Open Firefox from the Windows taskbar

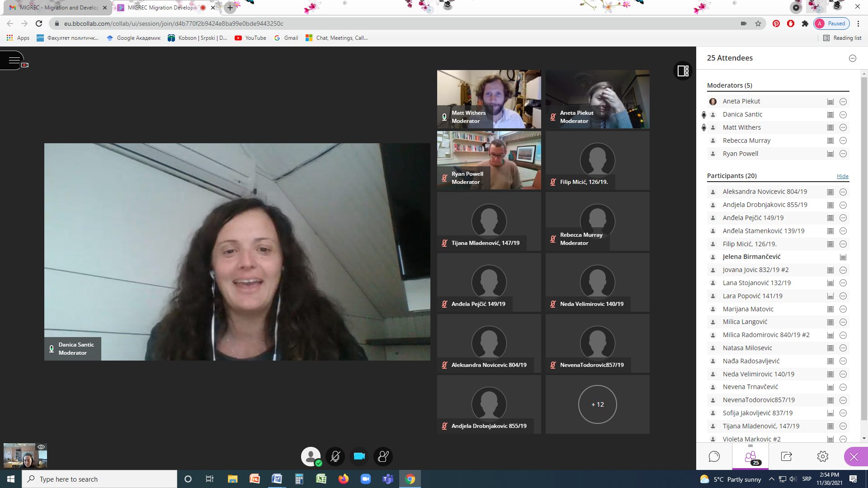pyautogui.click(x=344, y=479)
